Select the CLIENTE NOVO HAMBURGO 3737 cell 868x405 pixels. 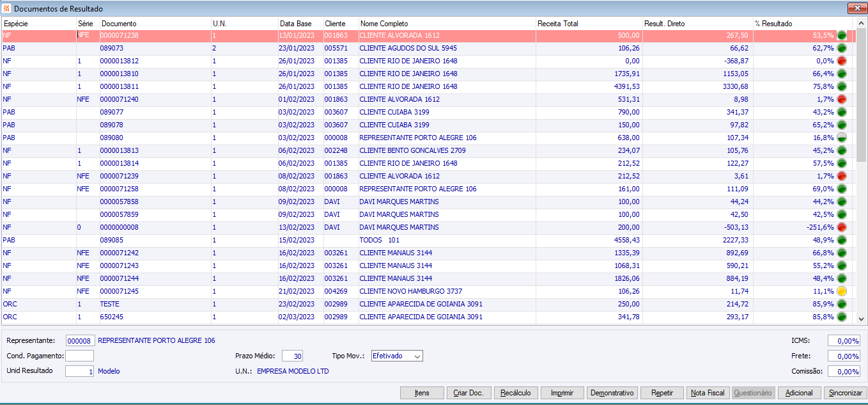446,291
